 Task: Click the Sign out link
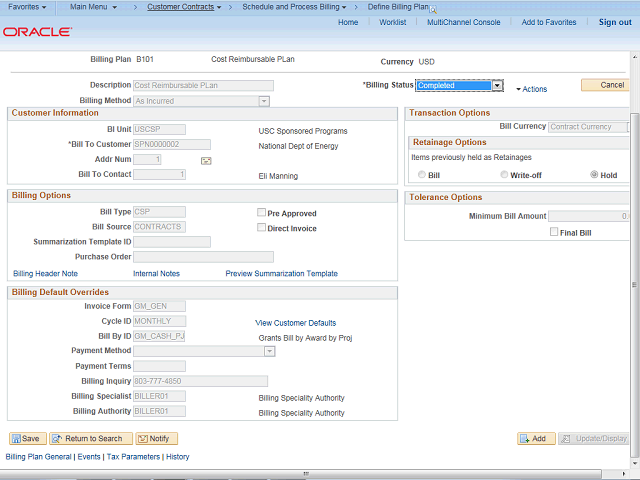[x=614, y=22]
